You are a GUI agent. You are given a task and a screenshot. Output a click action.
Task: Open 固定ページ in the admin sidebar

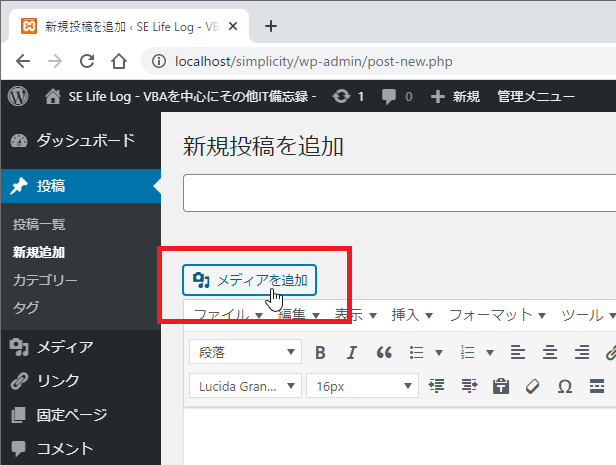tap(71, 414)
